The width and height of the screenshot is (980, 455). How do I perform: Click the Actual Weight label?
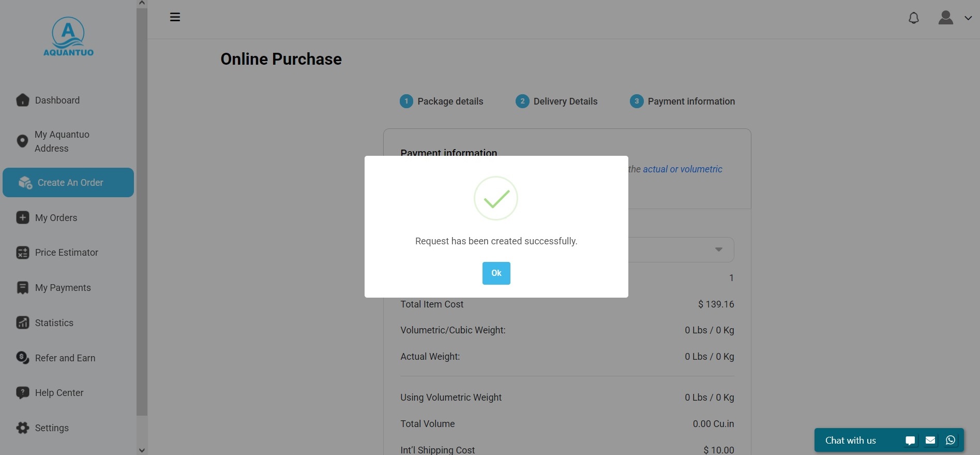430,357
